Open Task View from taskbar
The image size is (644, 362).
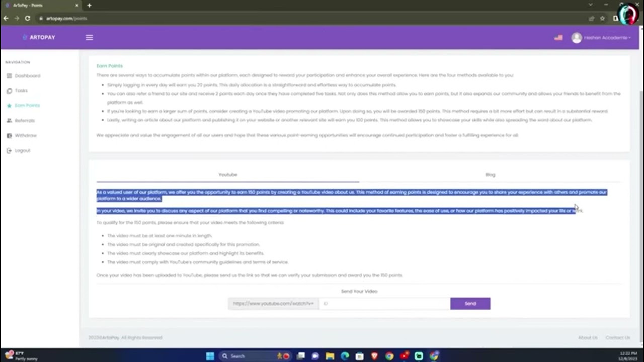(x=301, y=356)
